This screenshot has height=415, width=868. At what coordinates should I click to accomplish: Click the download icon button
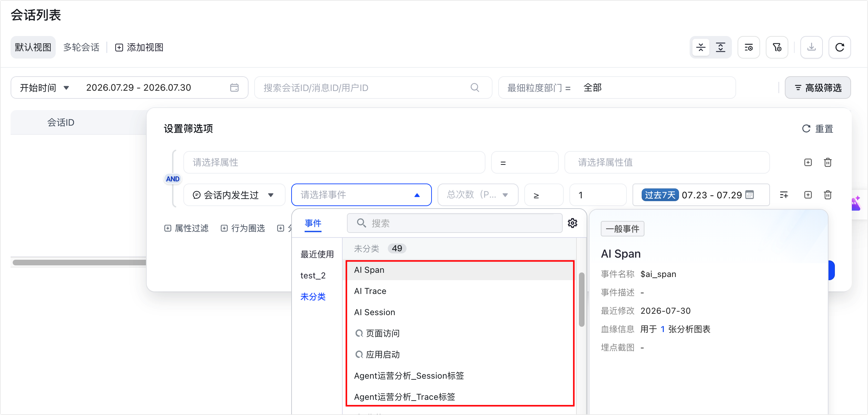(x=812, y=47)
